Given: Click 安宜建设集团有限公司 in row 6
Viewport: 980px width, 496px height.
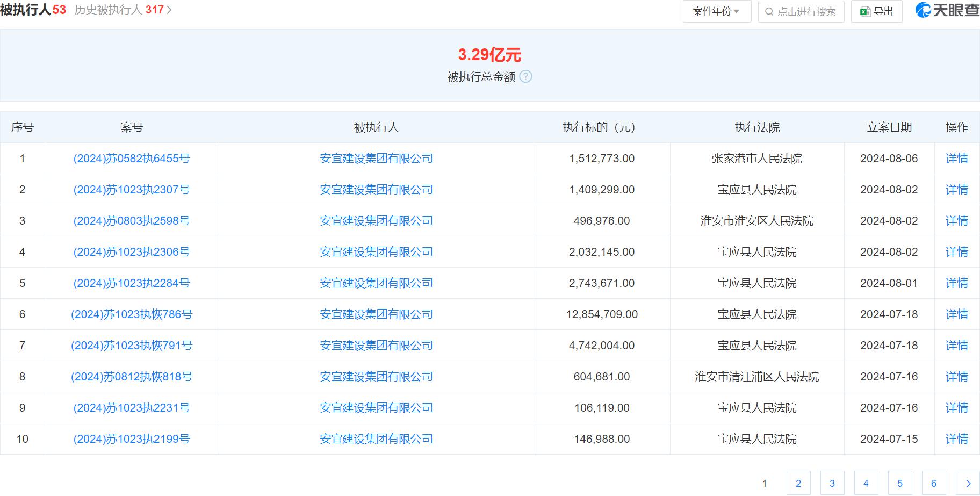Looking at the screenshot, I should pos(376,314).
